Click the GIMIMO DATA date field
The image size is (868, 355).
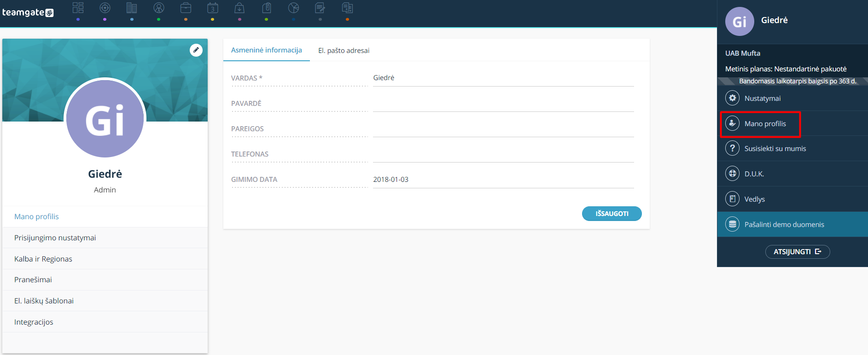(x=503, y=180)
